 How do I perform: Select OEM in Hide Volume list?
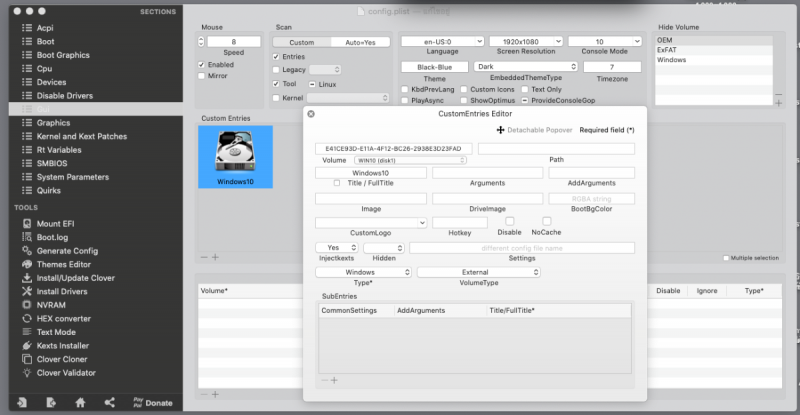tap(714, 40)
